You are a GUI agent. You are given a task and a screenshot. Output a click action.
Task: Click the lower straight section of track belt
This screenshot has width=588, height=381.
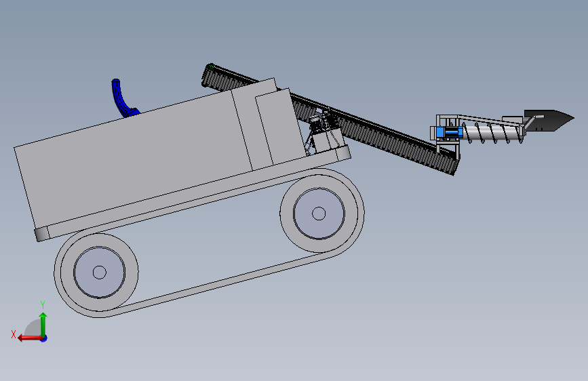pos(221,283)
